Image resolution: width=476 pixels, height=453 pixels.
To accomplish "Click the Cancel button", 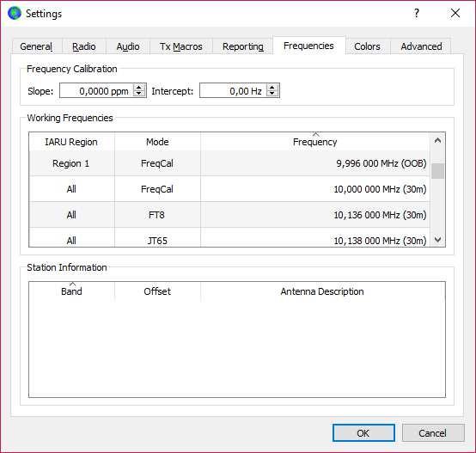I will [433, 432].
